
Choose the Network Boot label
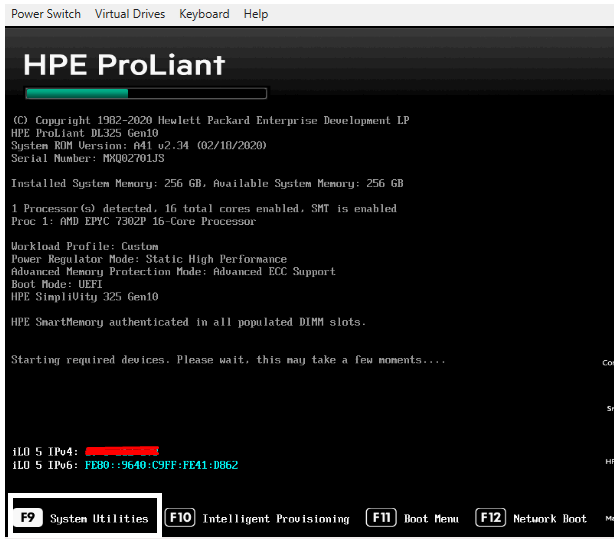[550, 519]
